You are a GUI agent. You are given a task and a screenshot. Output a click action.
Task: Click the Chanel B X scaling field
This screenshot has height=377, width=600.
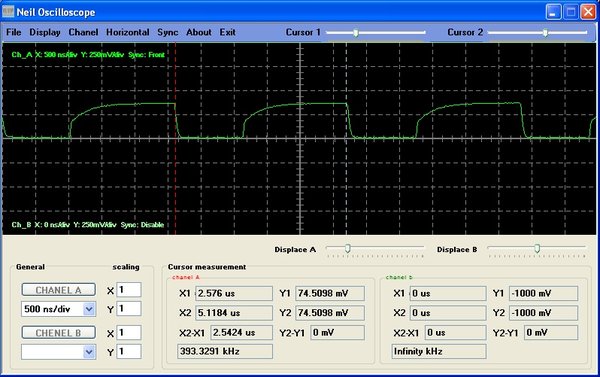pos(129,332)
